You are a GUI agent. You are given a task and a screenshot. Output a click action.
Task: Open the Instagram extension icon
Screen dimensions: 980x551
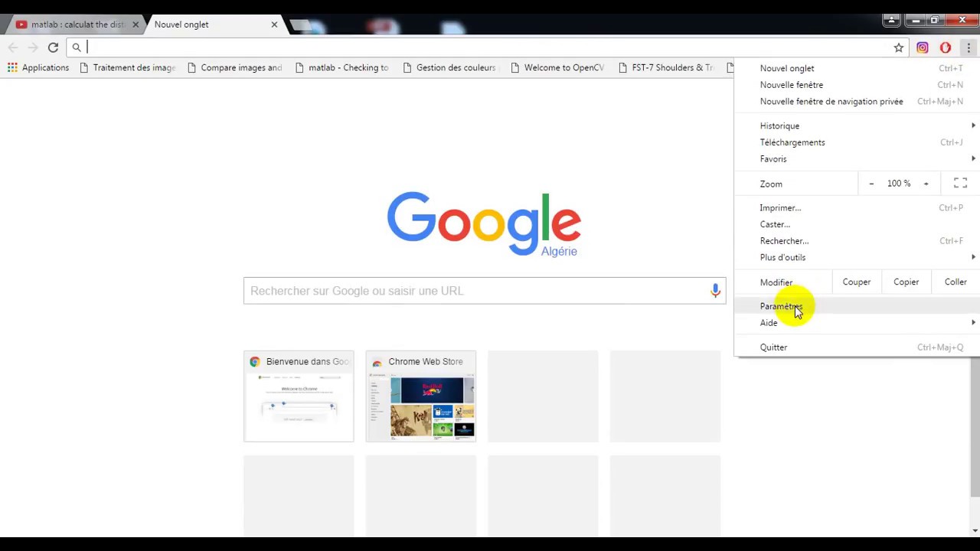pyautogui.click(x=923, y=47)
